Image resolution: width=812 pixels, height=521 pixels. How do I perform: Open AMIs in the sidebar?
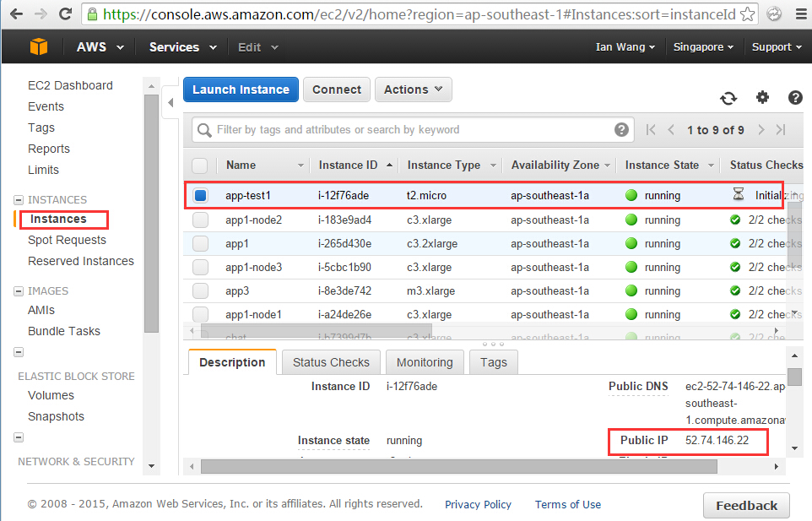coord(41,310)
